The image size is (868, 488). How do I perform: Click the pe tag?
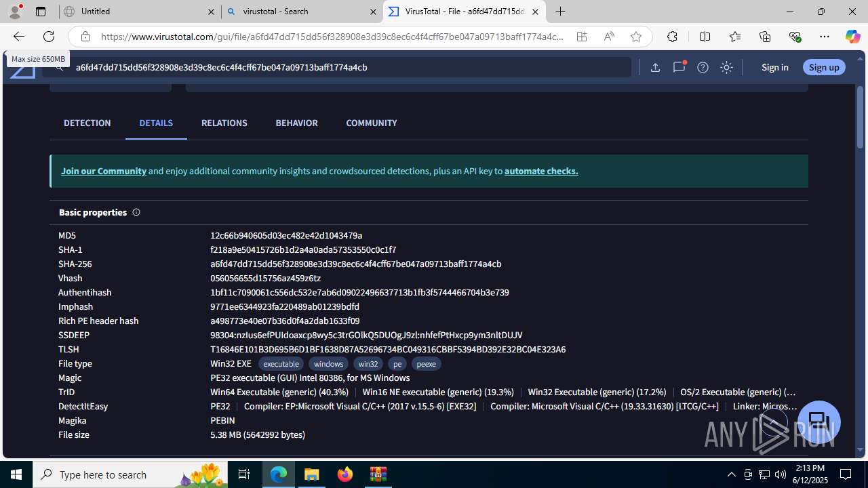click(397, 364)
